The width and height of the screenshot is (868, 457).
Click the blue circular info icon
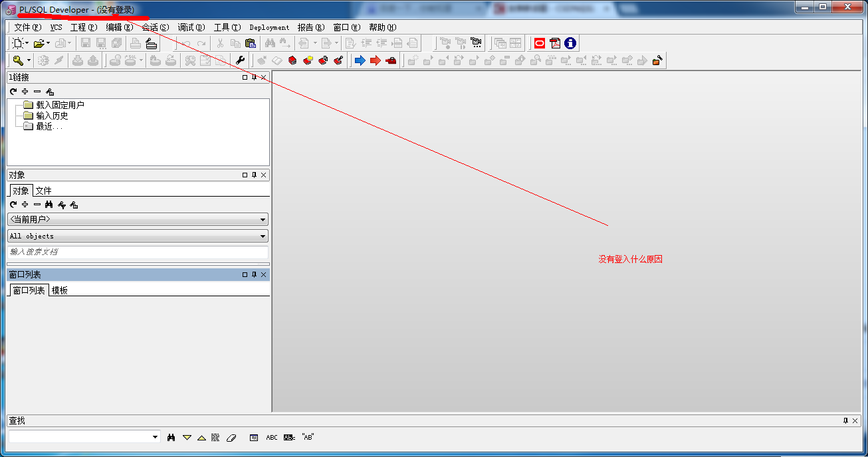570,43
